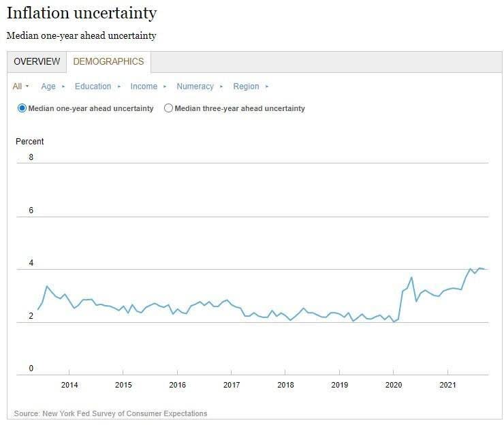Click the down arrow beside 'All'

(27, 87)
